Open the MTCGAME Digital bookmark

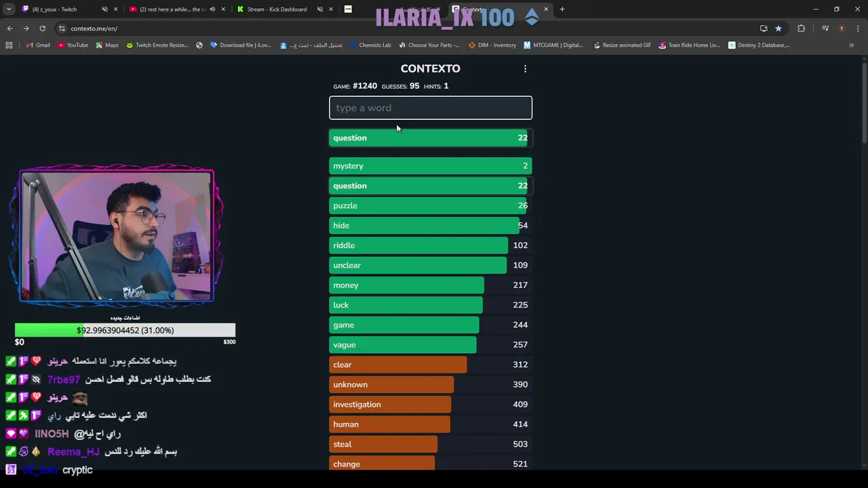point(553,45)
